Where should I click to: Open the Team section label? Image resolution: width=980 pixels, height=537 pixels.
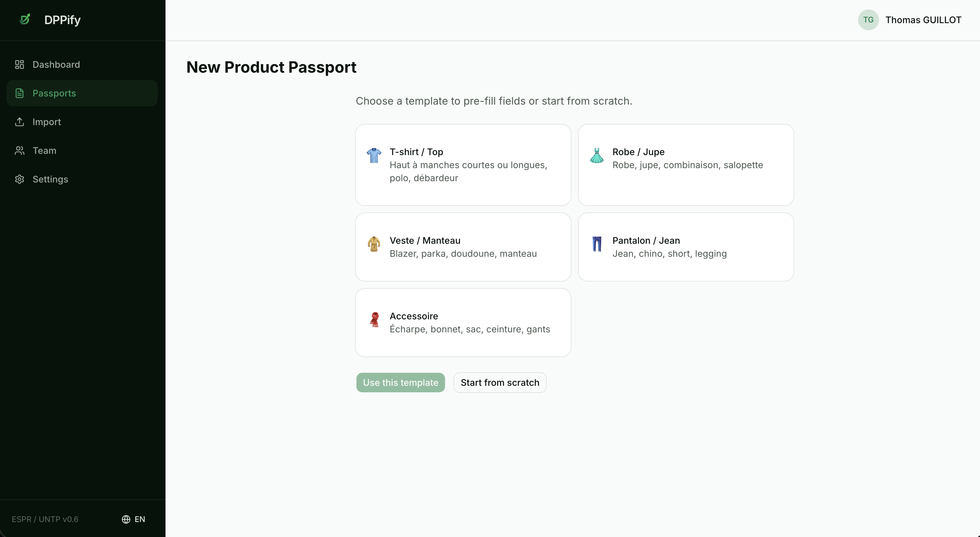coord(44,151)
